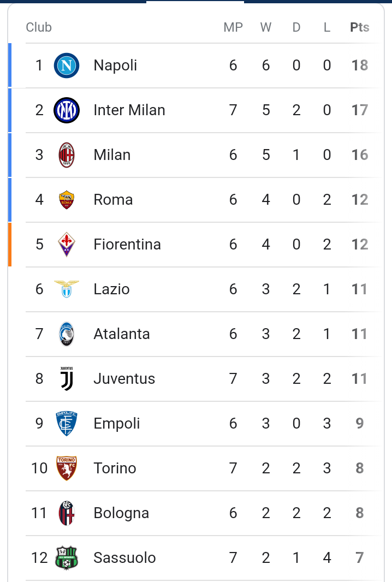
Task: Open the Atalanta club badge
Action: (x=67, y=334)
